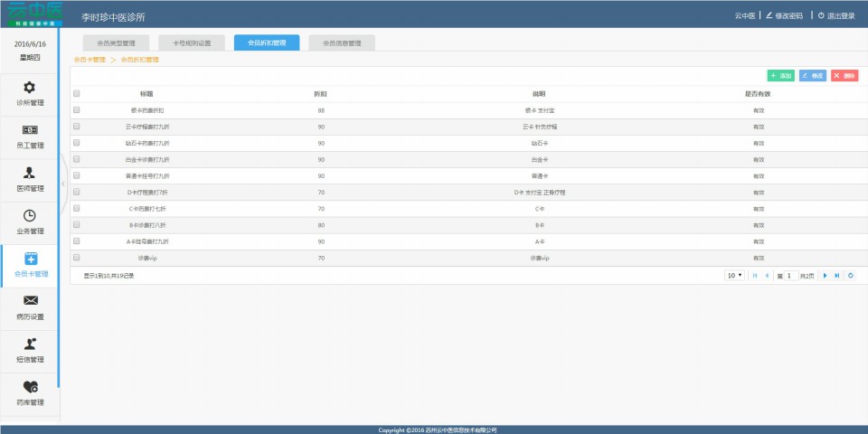
Task: Collapse the left sidebar with the arrow handle
Action: coord(63,184)
